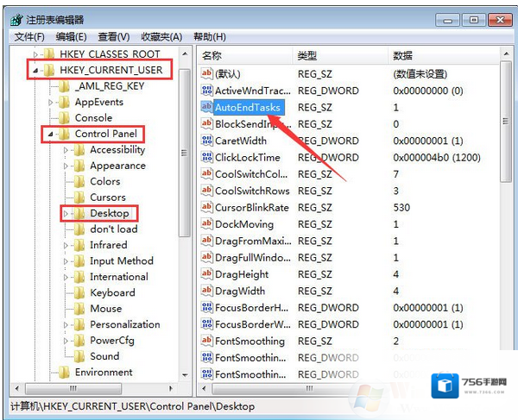The image size is (518, 420).
Task: Select the Keyboard key in tree
Action: click(112, 292)
